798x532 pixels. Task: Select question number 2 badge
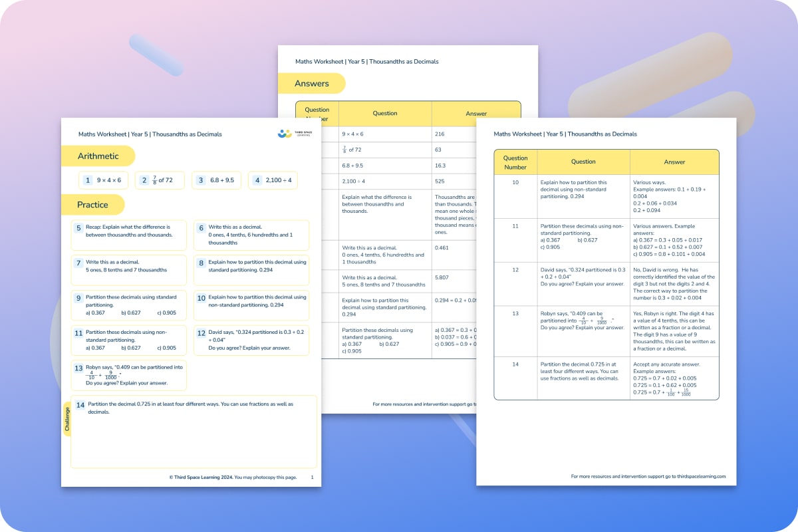pyautogui.click(x=144, y=180)
